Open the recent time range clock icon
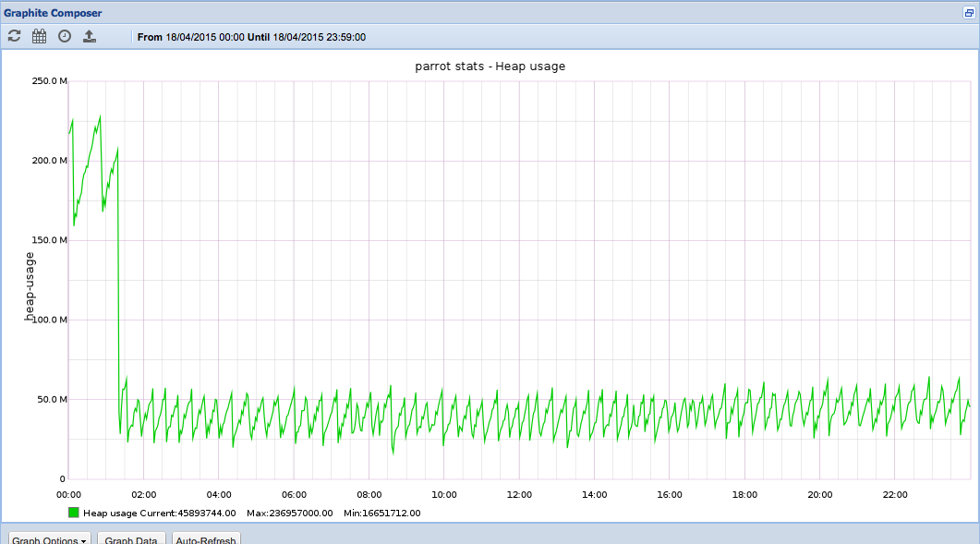The image size is (980, 544). coord(65,36)
